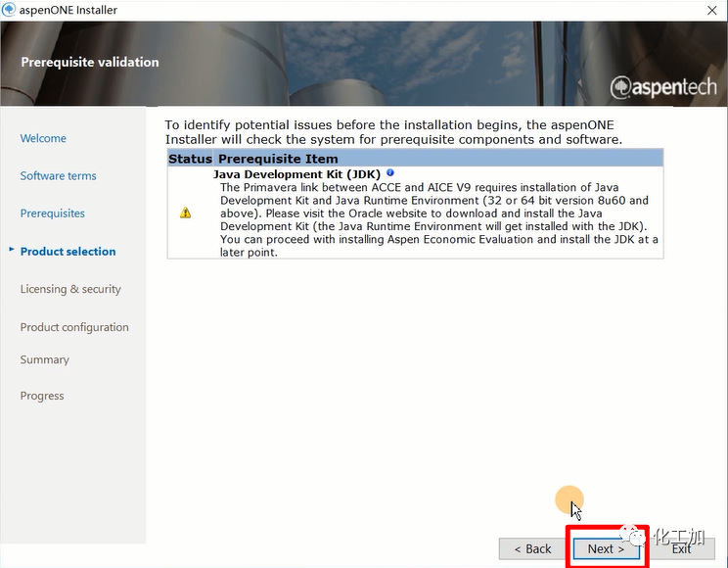Select the Prerequisites step in sidebar
The width and height of the screenshot is (728, 568).
pos(52,213)
